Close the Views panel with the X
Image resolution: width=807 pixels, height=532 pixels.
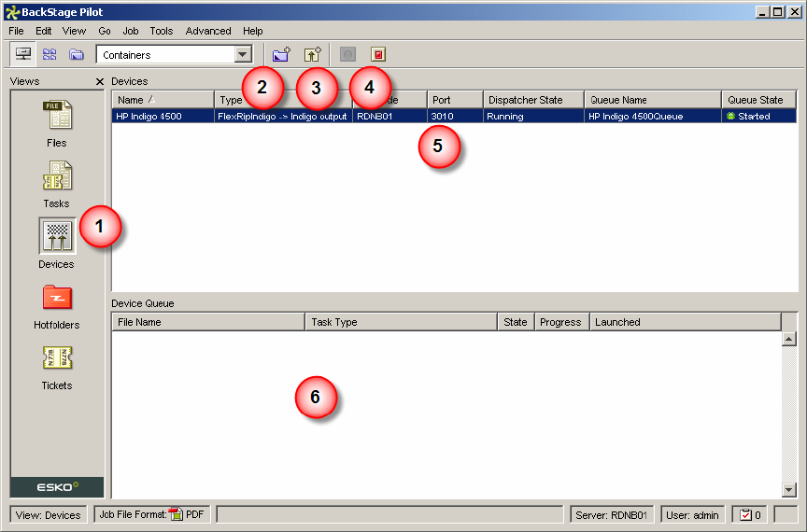pyautogui.click(x=100, y=81)
